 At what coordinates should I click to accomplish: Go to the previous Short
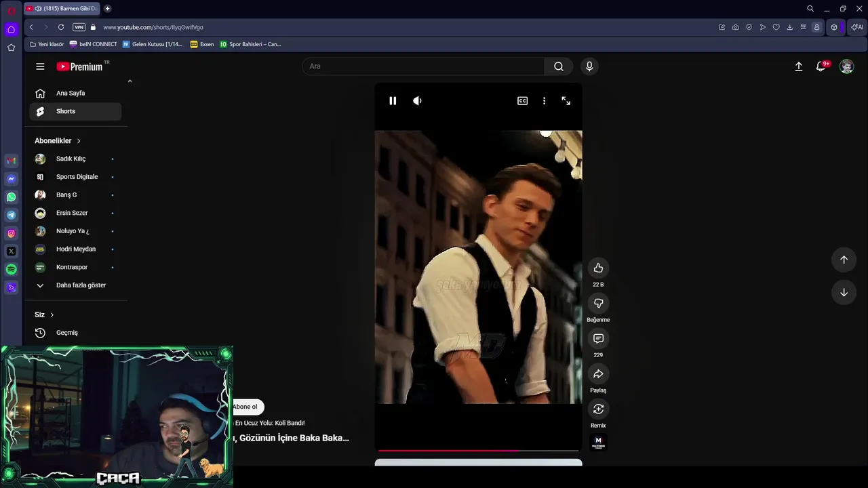point(844,260)
